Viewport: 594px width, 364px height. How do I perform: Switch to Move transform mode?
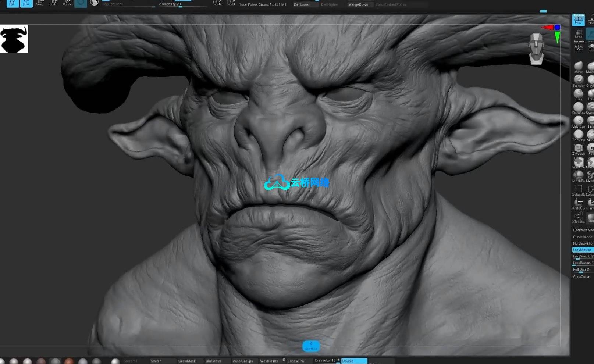(x=40, y=3)
